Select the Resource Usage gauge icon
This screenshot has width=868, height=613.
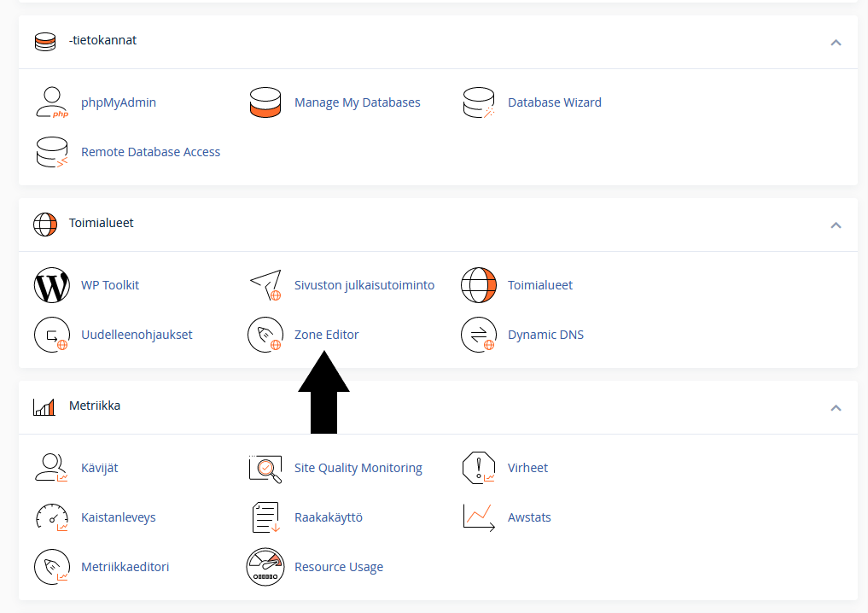265,567
